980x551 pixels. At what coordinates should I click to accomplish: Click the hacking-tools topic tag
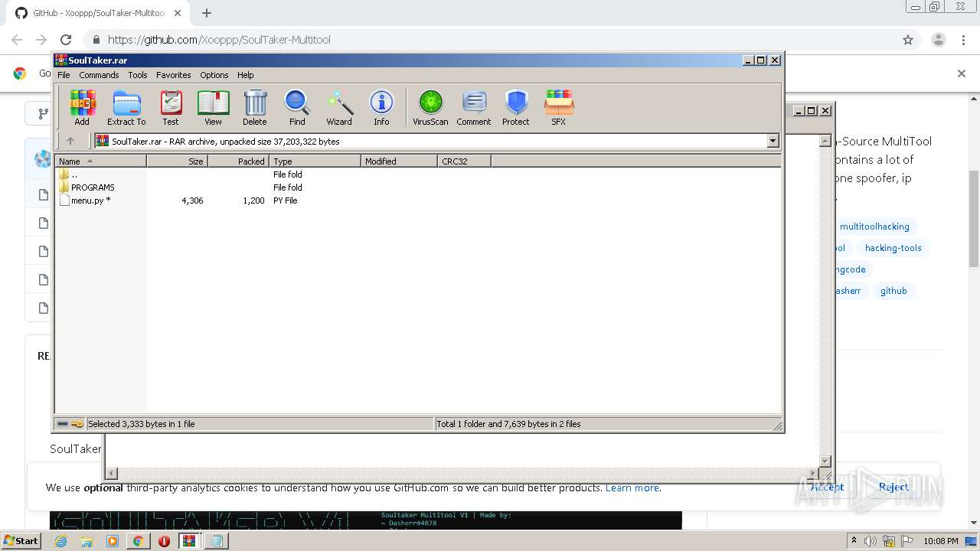click(893, 248)
